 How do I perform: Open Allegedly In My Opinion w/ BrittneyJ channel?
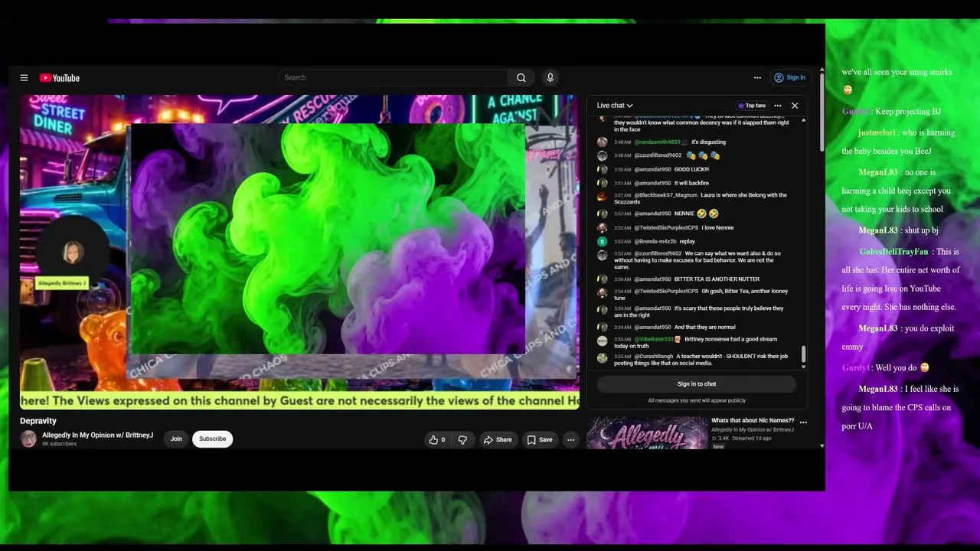[x=97, y=435]
